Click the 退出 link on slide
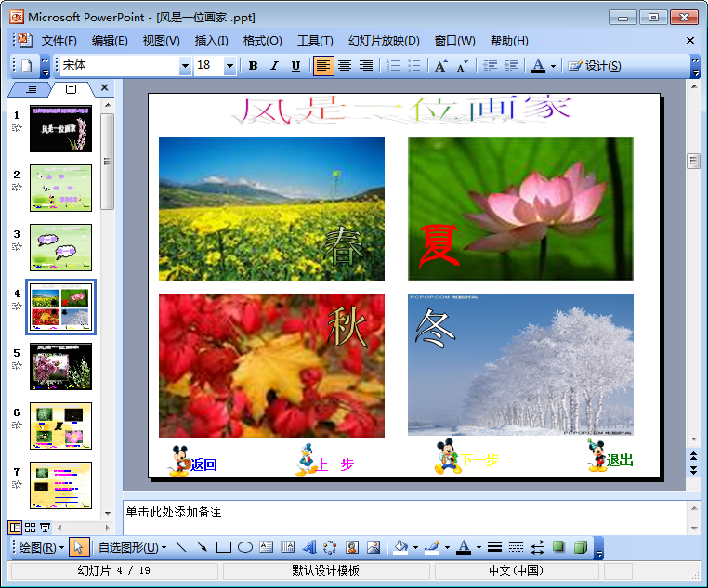Viewport: 708px width, 588px height. tap(620, 460)
